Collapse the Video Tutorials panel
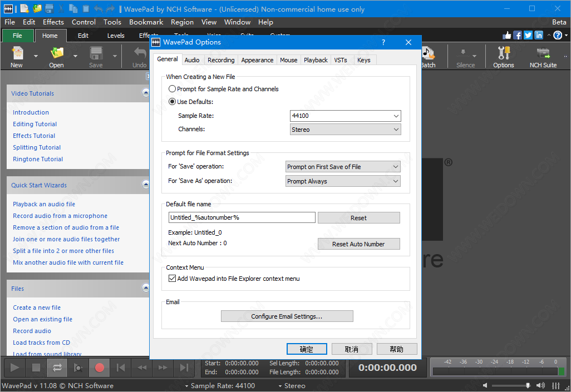This screenshot has height=392, width=571. (145, 92)
